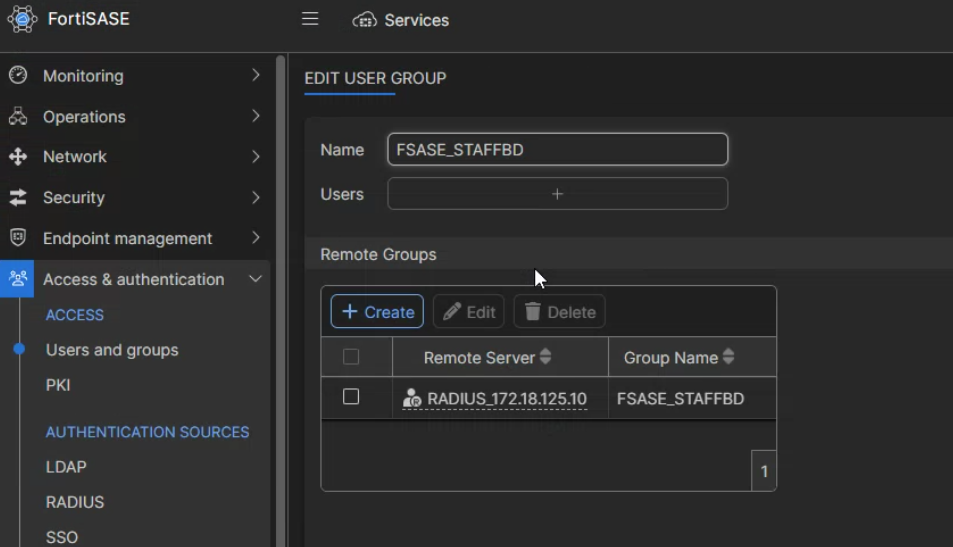This screenshot has width=953, height=547.
Task: Click the Network arrows icon
Action: coord(17,157)
